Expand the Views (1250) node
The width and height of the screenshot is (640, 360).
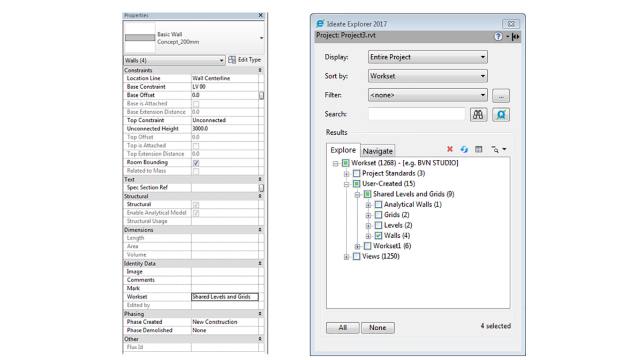pyautogui.click(x=346, y=257)
